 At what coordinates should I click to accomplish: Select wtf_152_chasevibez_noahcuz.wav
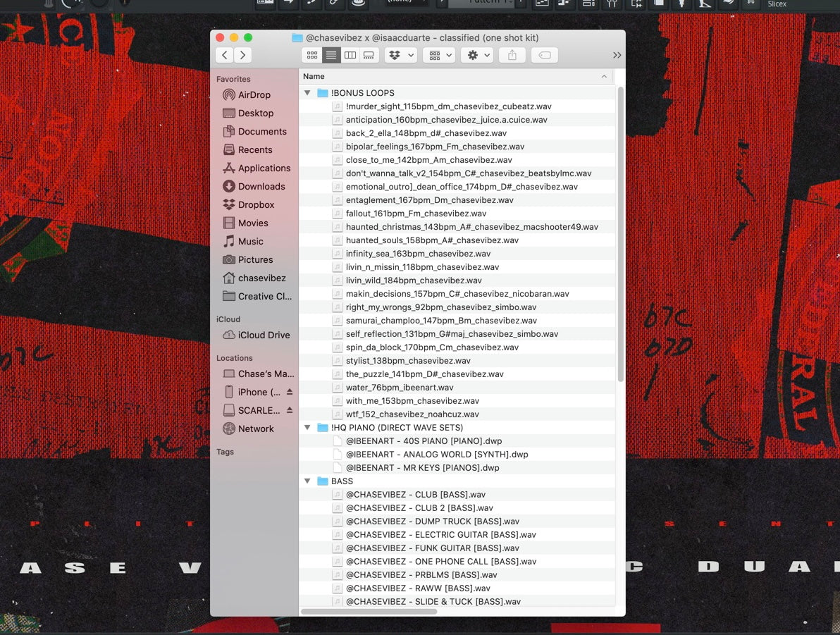(457, 414)
